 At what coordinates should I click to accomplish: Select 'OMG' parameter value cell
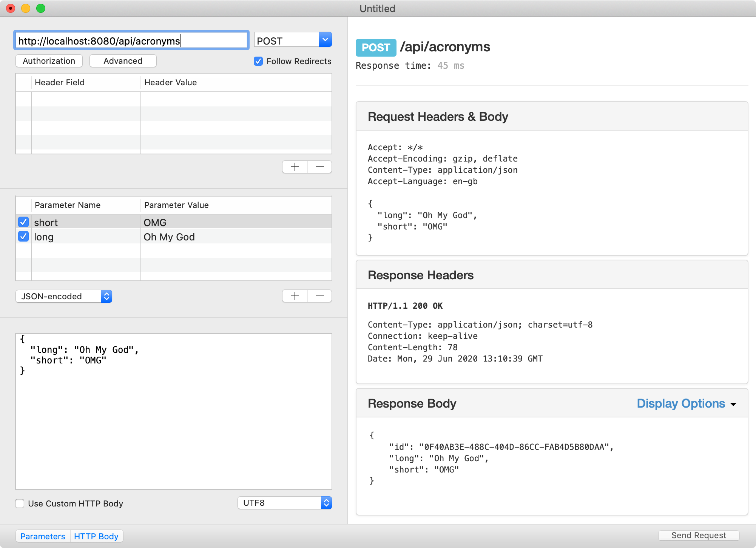pos(236,222)
